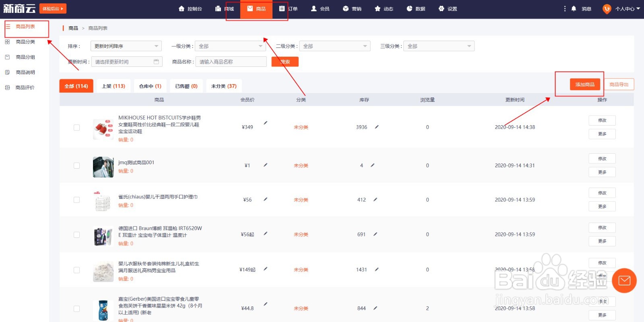Open the 数据 pie chart icon
The image size is (644, 322).
coord(409,8)
